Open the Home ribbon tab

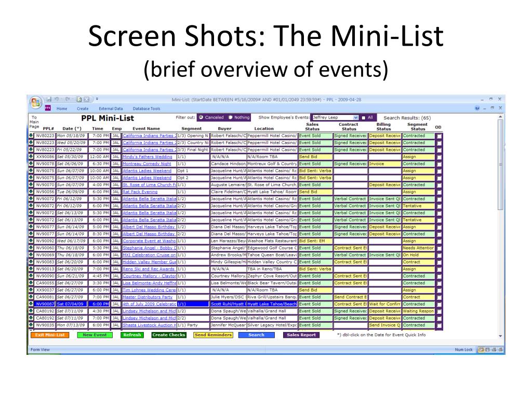click(62, 109)
